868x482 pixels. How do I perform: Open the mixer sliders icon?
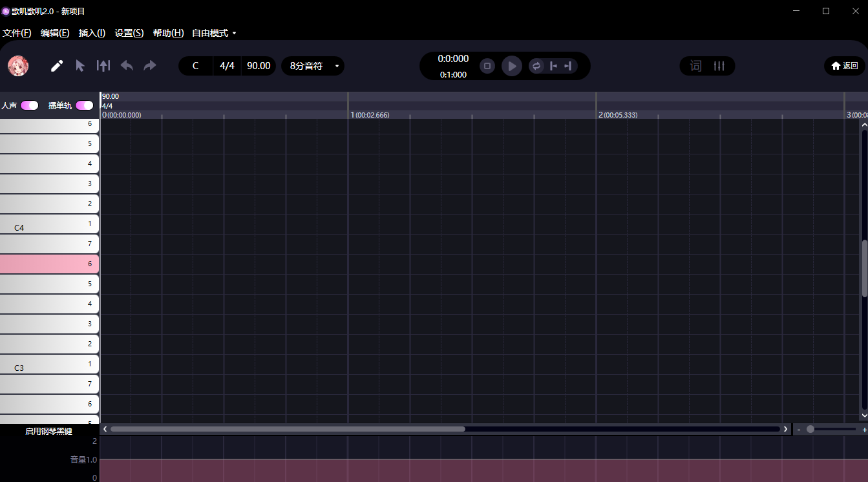pyautogui.click(x=719, y=66)
